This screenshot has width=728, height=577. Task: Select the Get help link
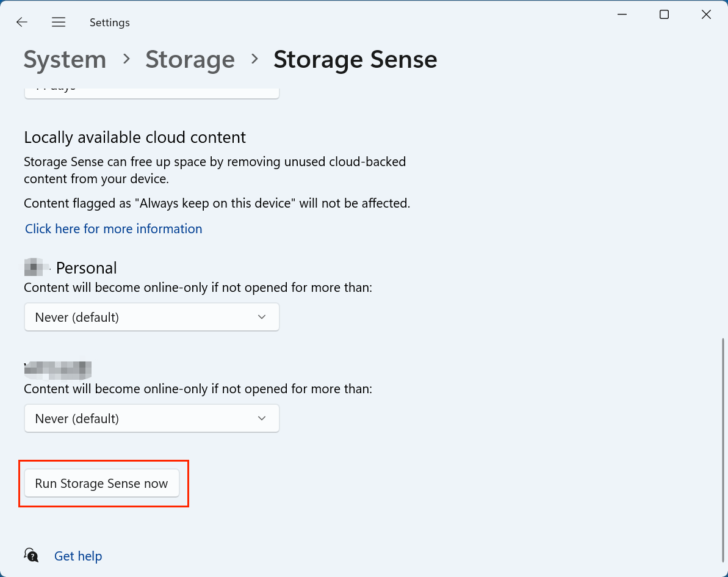78,556
